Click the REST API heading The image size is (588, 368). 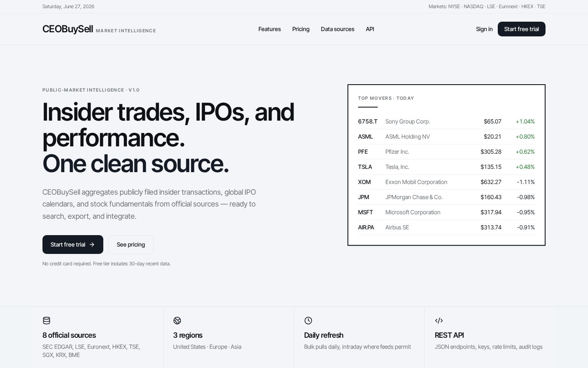449,335
